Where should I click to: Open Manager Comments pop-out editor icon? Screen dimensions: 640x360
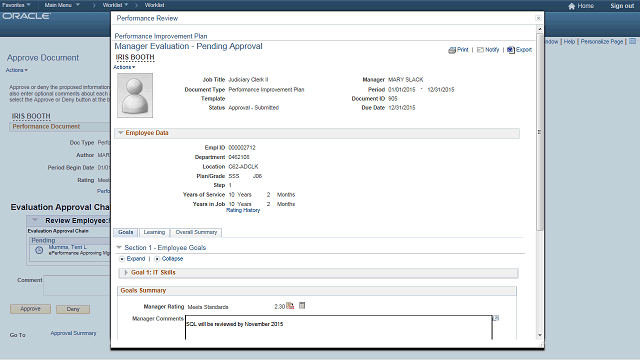click(496, 318)
